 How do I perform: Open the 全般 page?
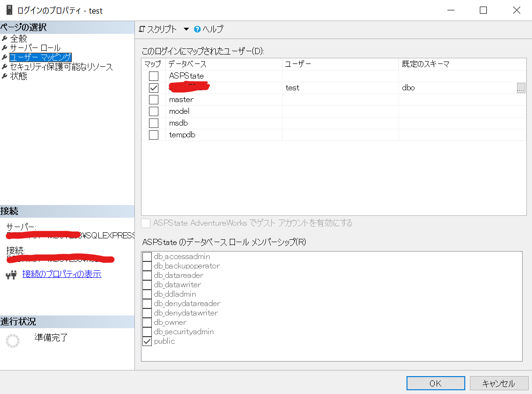click(18, 39)
